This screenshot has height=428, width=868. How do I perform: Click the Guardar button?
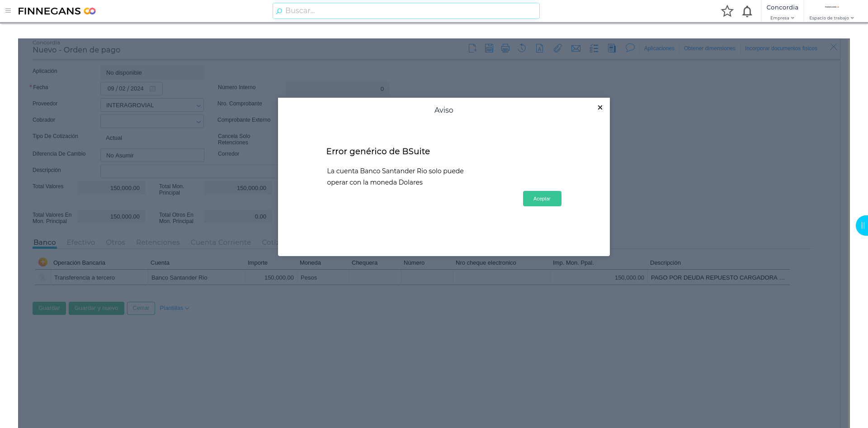[x=49, y=308]
